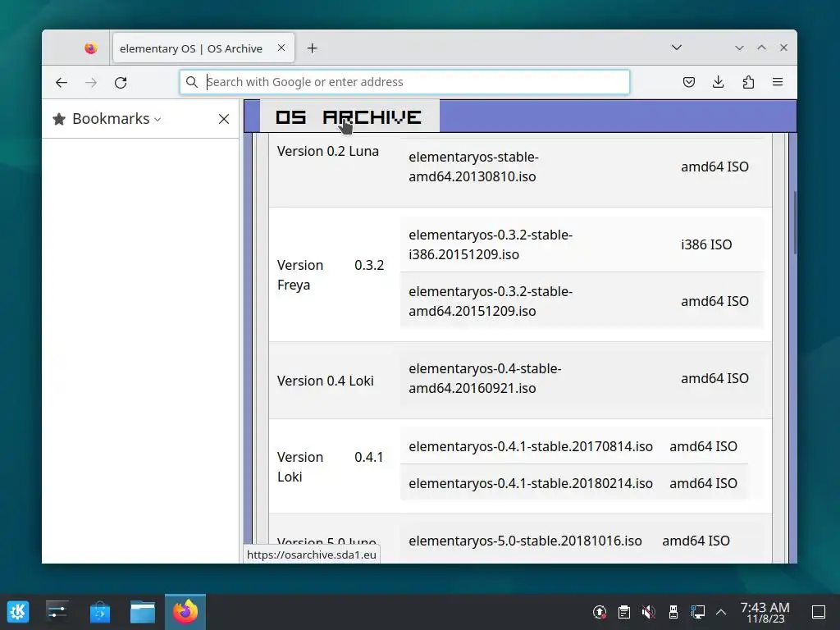Open System Settings from the taskbar
This screenshot has height=630, width=840.
click(x=57, y=612)
